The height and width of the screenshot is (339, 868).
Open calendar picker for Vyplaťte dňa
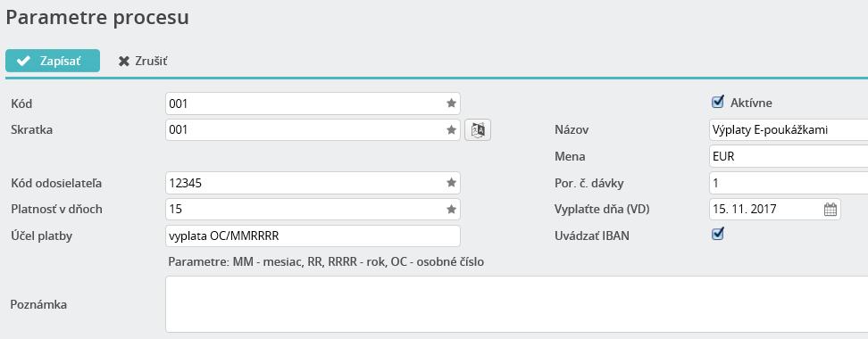[830, 210]
